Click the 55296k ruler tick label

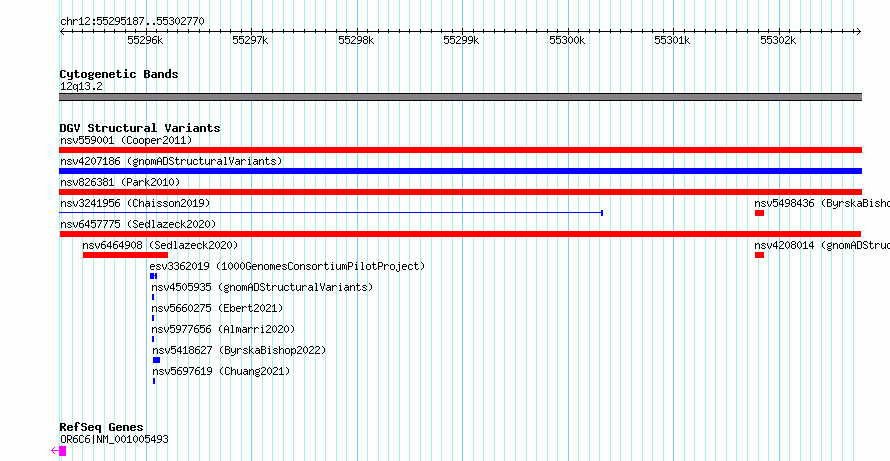coord(145,40)
